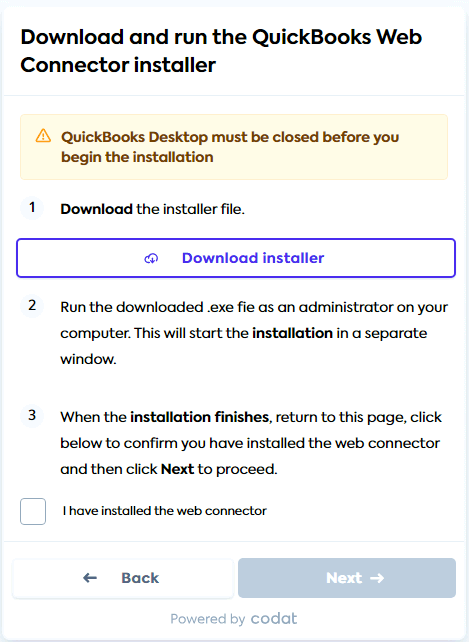Click the QuickBooks Desktop warning banner
The image size is (469, 642).
234,147
